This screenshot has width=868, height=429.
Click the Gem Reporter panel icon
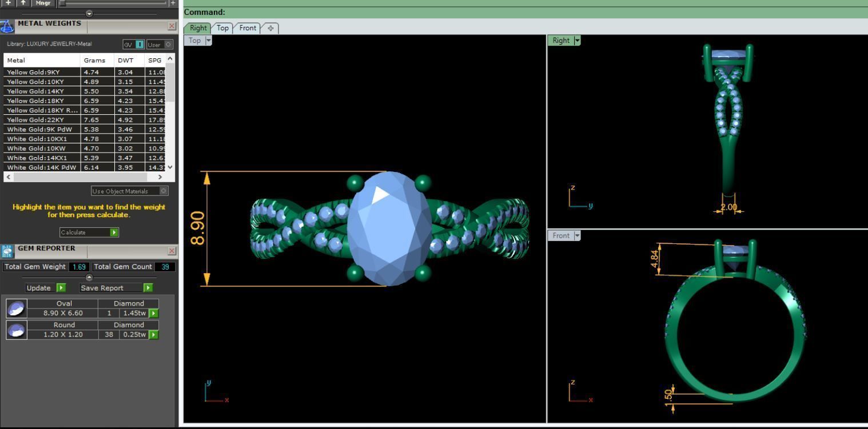point(7,251)
